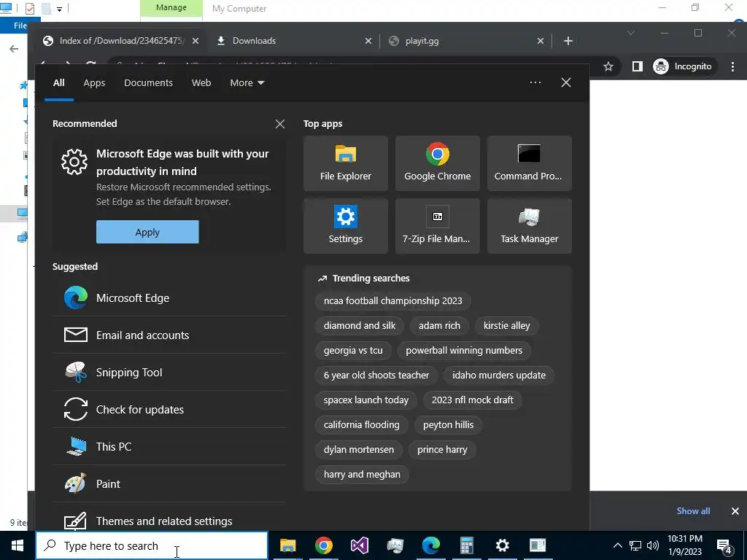Select Index of /Download Chrome tab
Viewport: 747px width, 560px height.
pyautogui.click(x=120, y=41)
